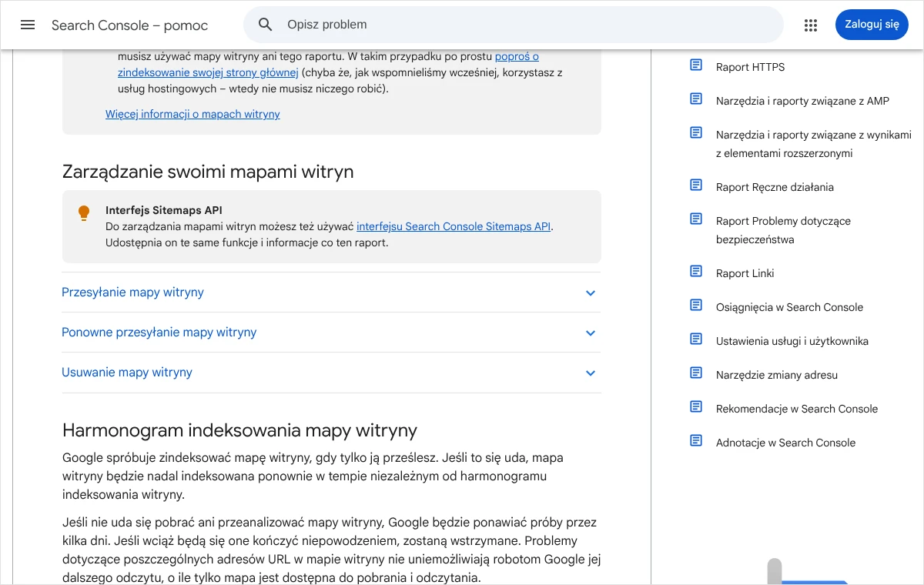
Task: Expand Przesyłanie mapy witryny chevron
Action: pos(591,293)
